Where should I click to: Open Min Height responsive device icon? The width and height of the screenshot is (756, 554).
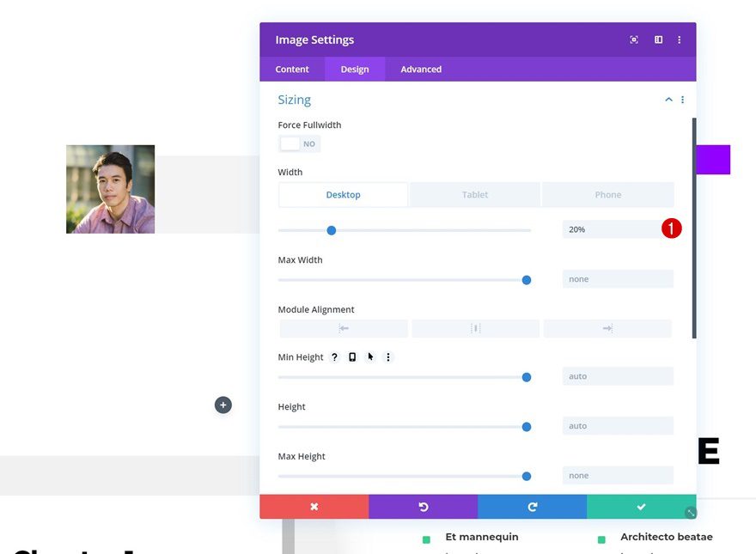pyautogui.click(x=352, y=357)
